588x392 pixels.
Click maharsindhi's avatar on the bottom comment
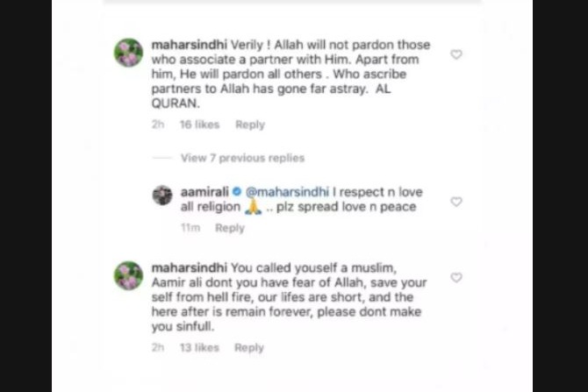pos(129,275)
